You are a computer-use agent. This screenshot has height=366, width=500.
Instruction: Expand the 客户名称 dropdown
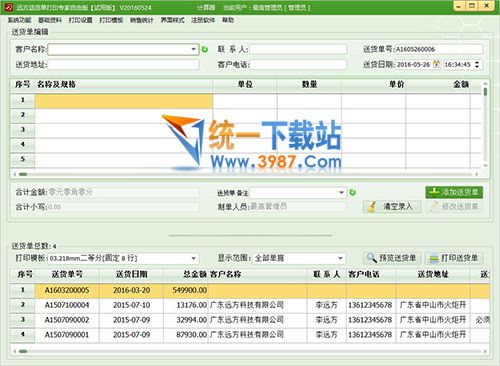194,49
